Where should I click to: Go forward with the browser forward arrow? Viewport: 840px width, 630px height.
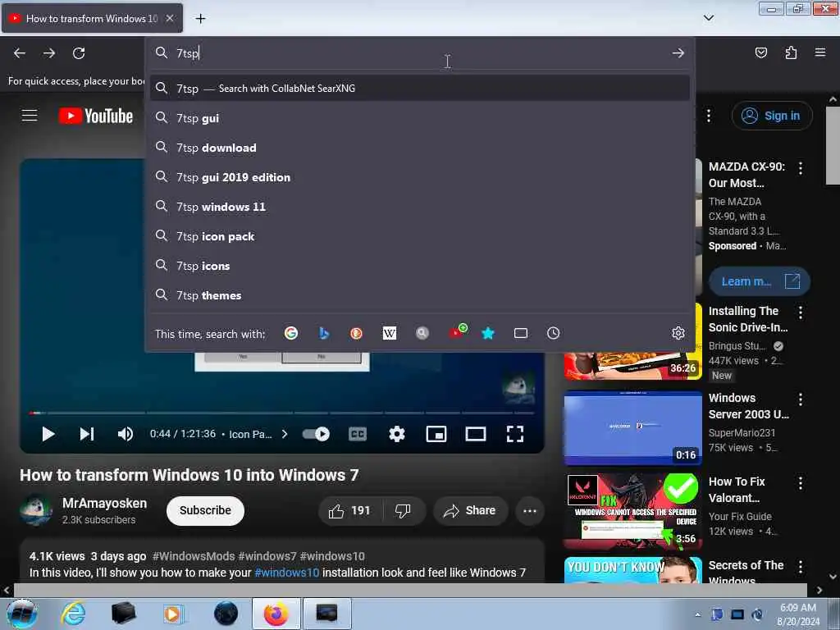click(x=49, y=53)
